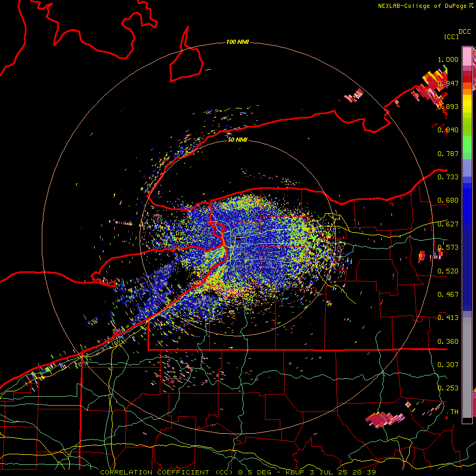Pick the red color near 0.947

(x=467, y=79)
